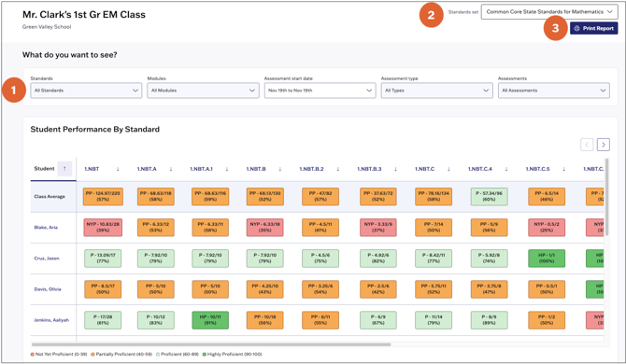Viewport: 626px width, 364px height.
Task: Click Jenkins's cell PP - 10/18 (56%)
Action: coord(265,320)
